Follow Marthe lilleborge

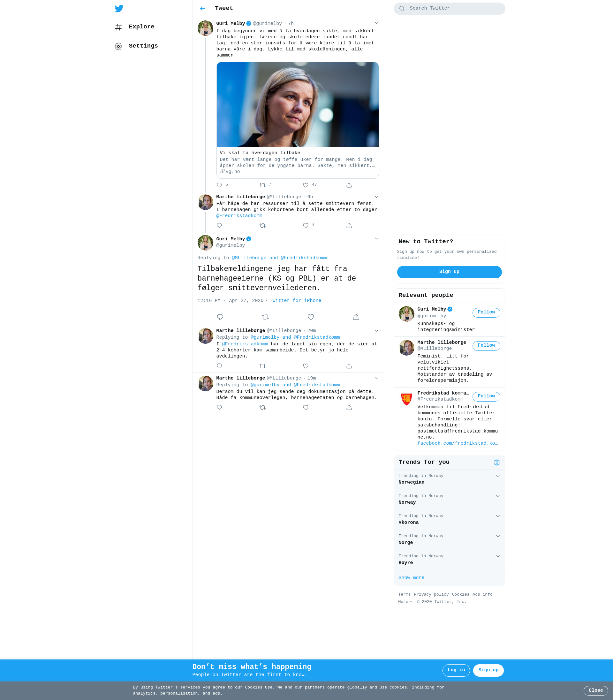(486, 346)
